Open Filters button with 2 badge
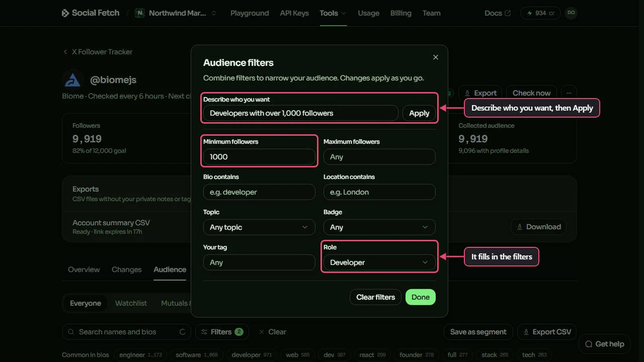 (x=222, y=332)
